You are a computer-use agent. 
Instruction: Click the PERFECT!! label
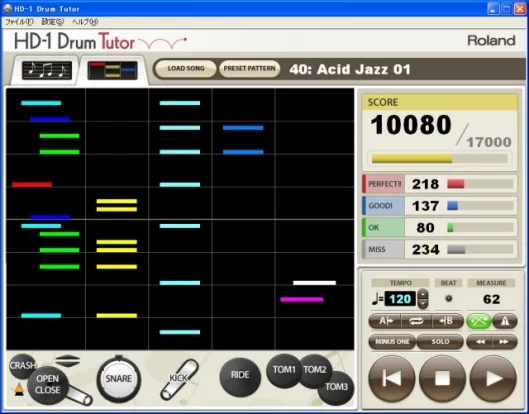[x=384, y=184]
